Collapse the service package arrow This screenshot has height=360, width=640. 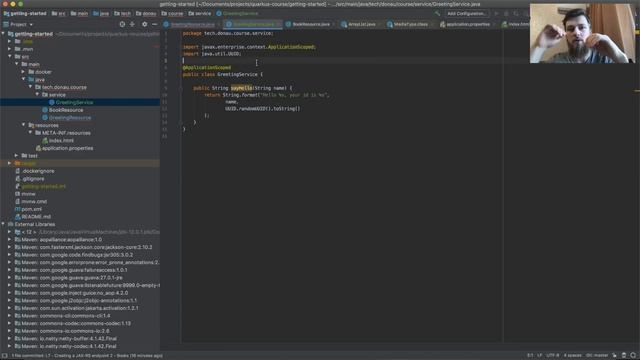point(38,95)
